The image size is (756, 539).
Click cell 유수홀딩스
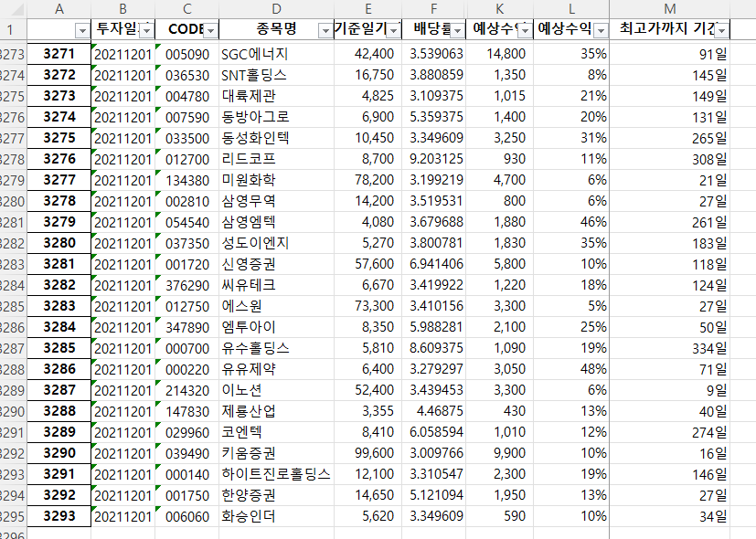tap(276, 348)
